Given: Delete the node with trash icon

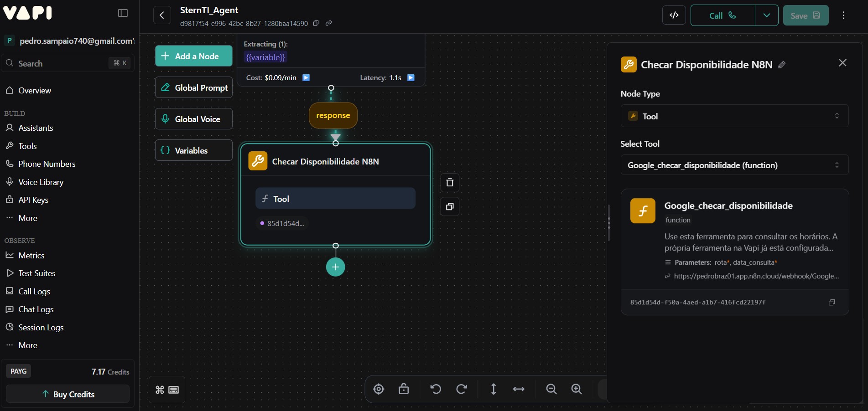Looking at the screenshot, I should pyautogui.click(x=450, y=183).
